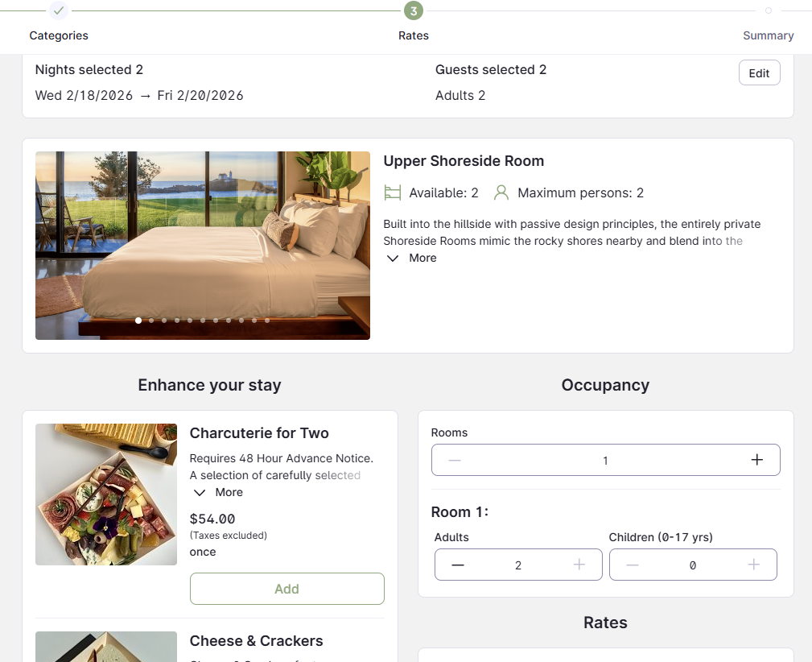Click the plus icon beside Children count
This screenshot has height=662, width=812.
(752, 565)
